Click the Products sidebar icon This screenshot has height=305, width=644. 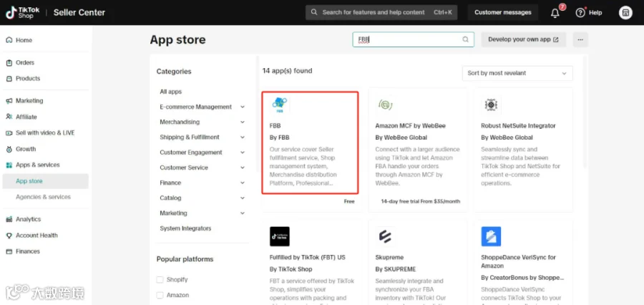click(x=9, y=78)
